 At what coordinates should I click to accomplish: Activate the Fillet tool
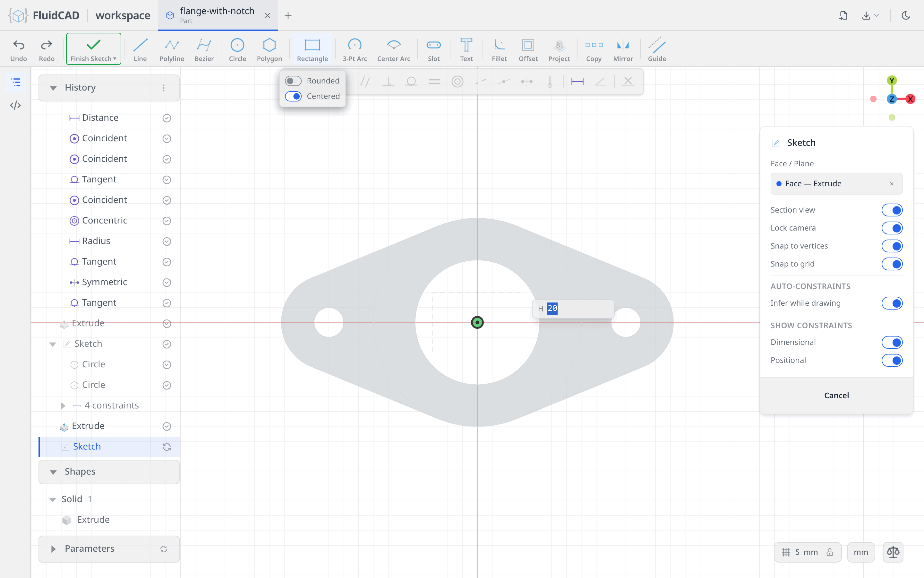499,50
